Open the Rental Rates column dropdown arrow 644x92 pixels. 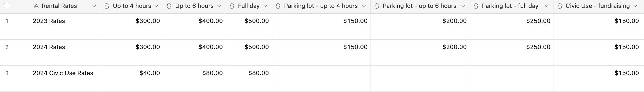[x=94, y=6]
